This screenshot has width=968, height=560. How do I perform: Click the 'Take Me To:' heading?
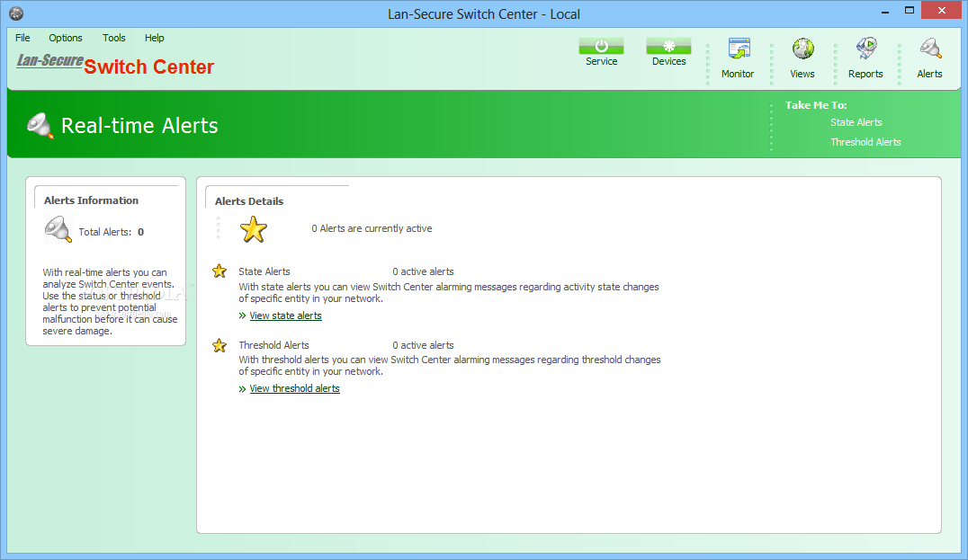(x=816, y=105)
